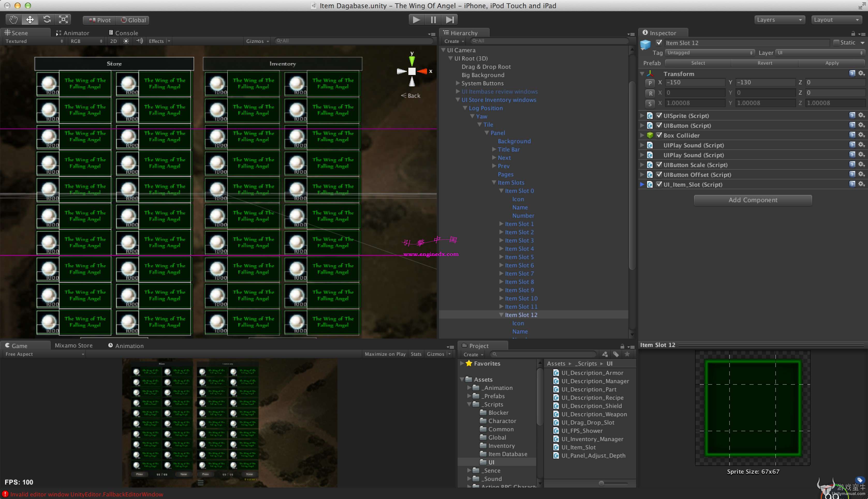This screenshot has width=868, height=499.
Task: Switch to Mixamo Store tab
Action: click(x=74, y=345)
